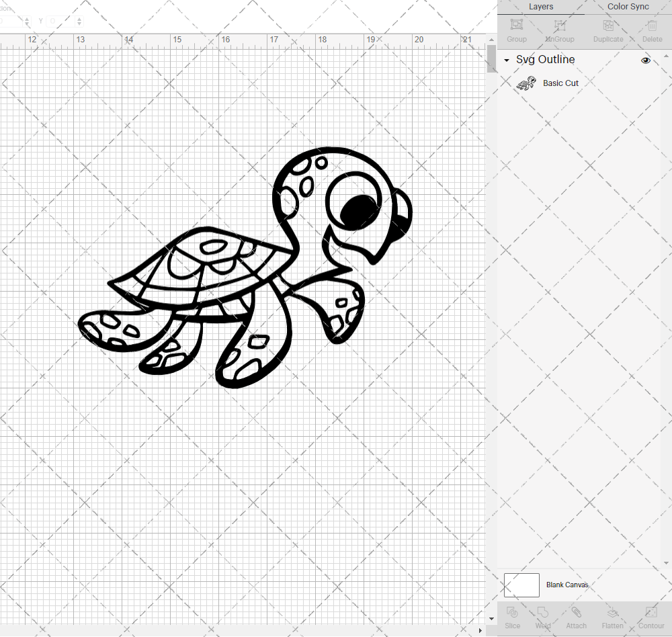The height and width of the screenshot is (637, 672).
Task: Click the Group icon in Layers panel
Action: (x=516, y=25)
